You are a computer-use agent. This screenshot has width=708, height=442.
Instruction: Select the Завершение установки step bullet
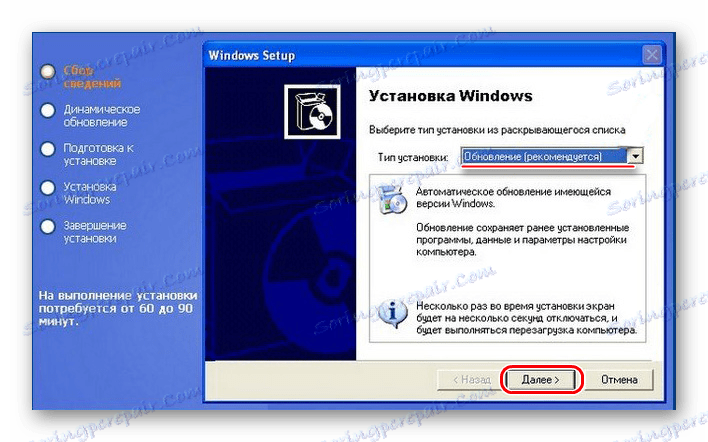click(47, 227)
